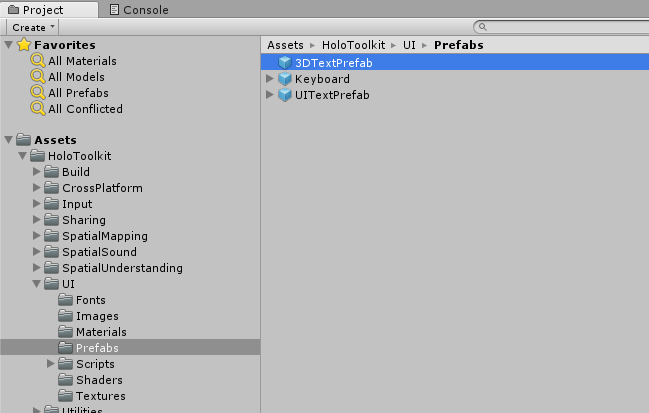Click the All Materials search icon
The width and height of the screenshot is (649, 413).
pyautogui.click(x=38, y=61)
